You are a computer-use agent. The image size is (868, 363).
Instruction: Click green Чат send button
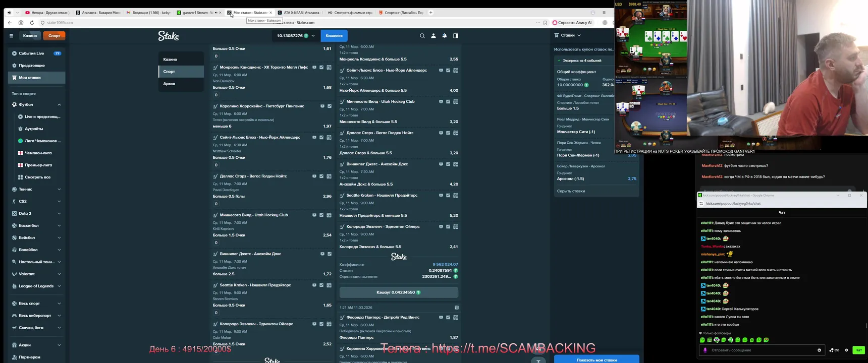click(858, 350)
